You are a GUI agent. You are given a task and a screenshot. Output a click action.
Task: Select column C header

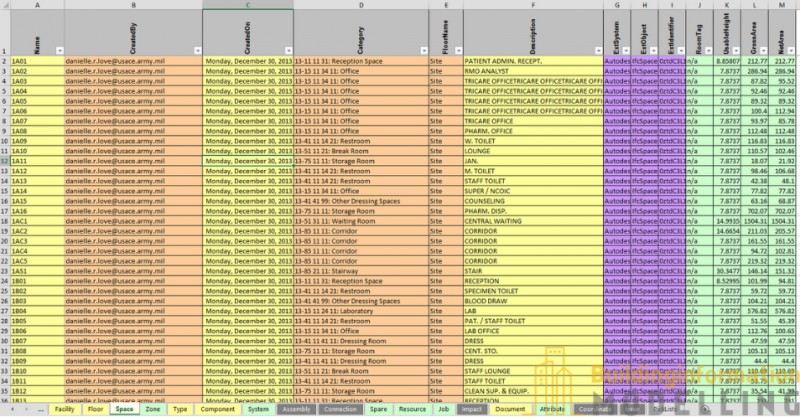click(248, 5)
